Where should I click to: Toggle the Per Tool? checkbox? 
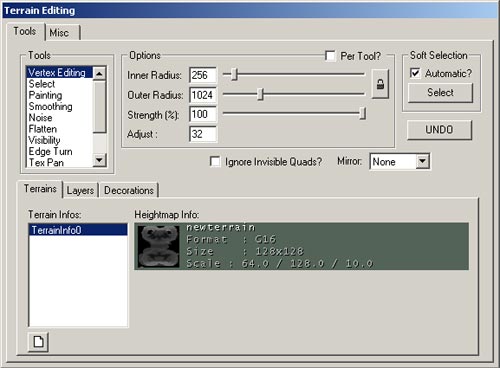coord(330,56)
